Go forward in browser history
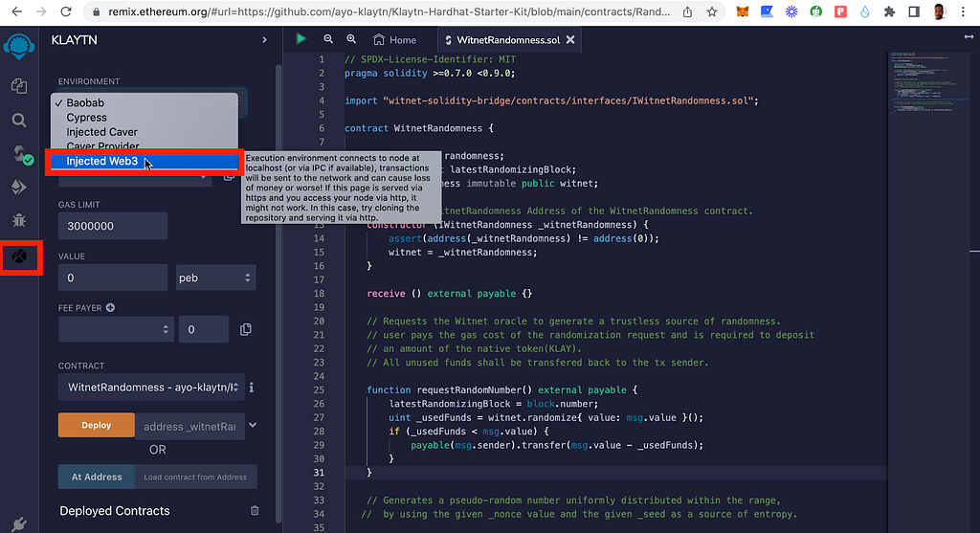 [x=41, y=11]
